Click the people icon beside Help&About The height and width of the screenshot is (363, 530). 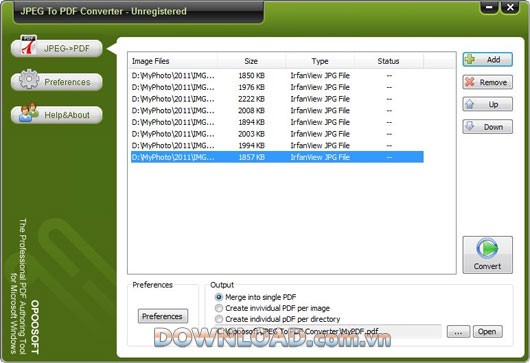click(29, 112)
